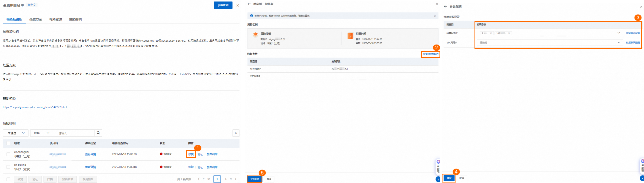Select page number 1 in pagination
The height and width of the screenshot is (183, 644).
pyautogui.click(x=217, y=179)
